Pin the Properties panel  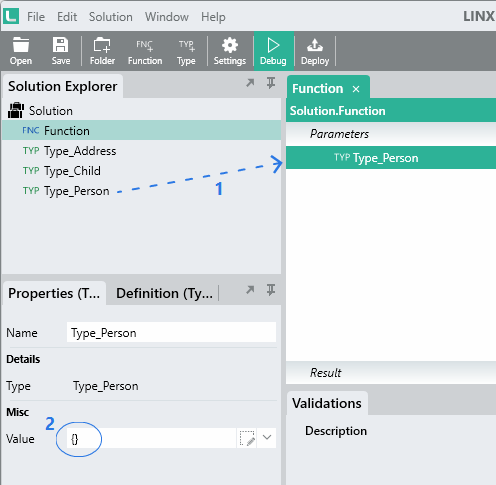pos(271,290)
